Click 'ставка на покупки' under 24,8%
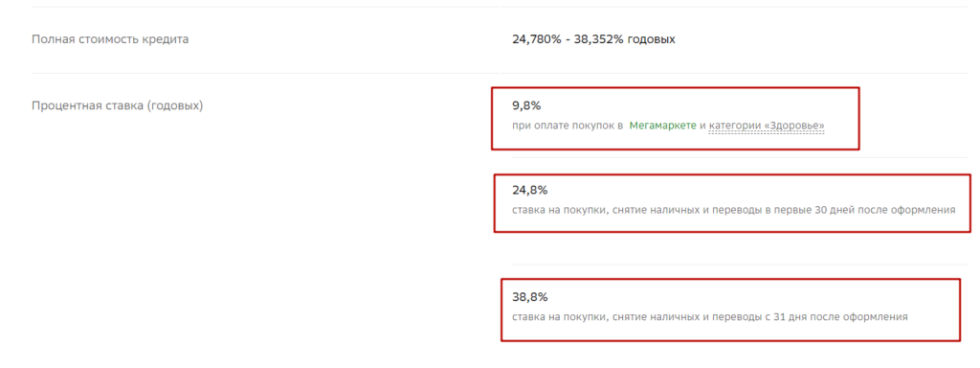Image resolution: width=980 pixels, height=368 pixels. tap(558, 210)
